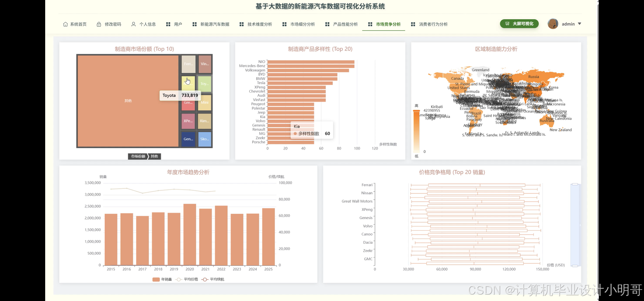The height and width of the screenshot is (301, 644).
Task: Select the large 其他 treemap block
Action: tap(128, 101)
